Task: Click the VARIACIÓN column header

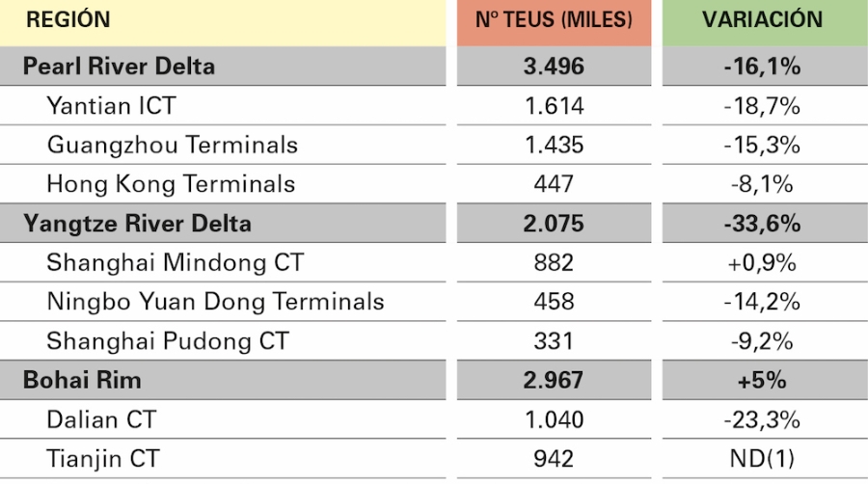Action: (x=762, y=19)
